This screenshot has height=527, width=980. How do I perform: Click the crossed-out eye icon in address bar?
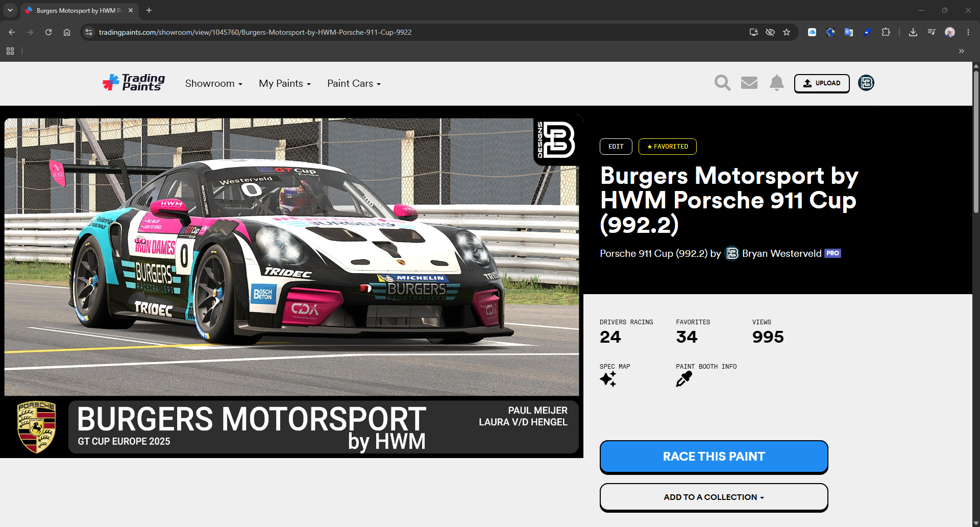770,32
